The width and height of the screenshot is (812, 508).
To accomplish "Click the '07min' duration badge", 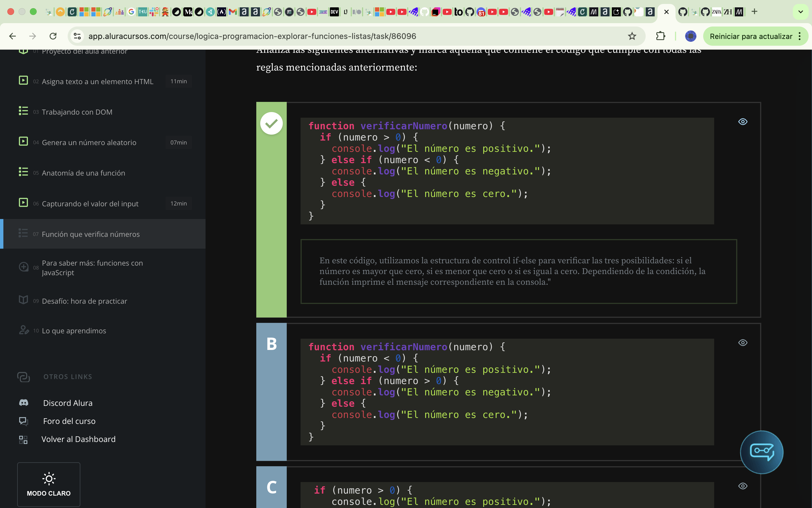I will [x=178, y=143].
